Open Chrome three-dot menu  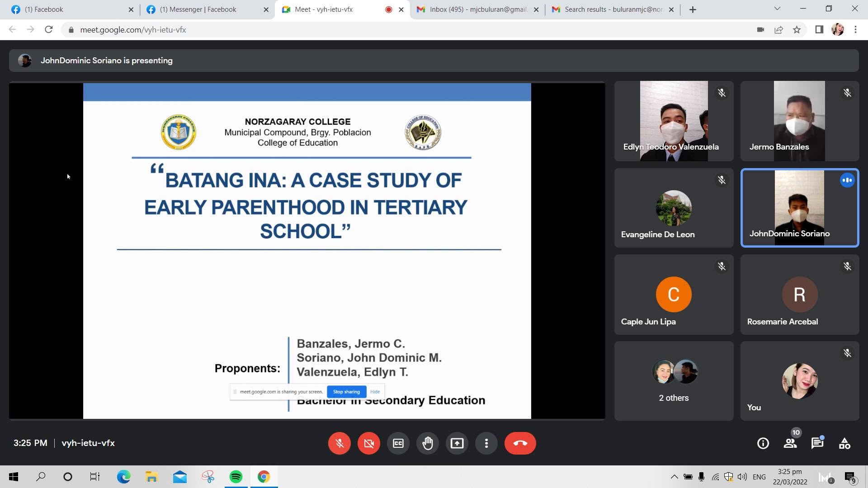(855, 30)
